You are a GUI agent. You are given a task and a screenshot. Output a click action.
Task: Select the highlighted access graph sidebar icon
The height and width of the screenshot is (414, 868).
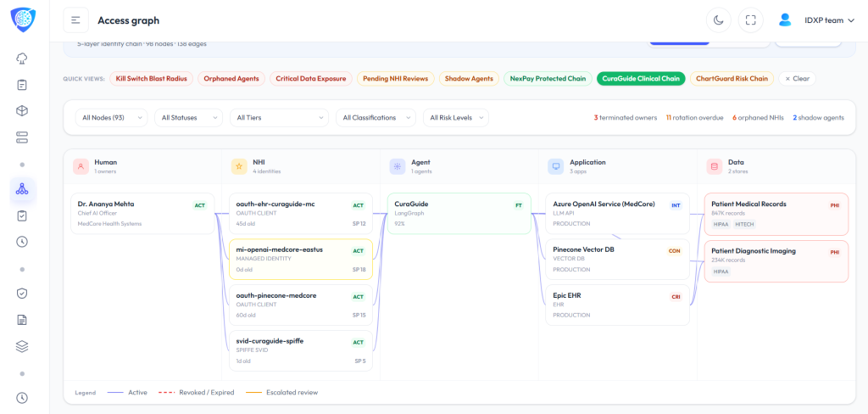(22, 189)
